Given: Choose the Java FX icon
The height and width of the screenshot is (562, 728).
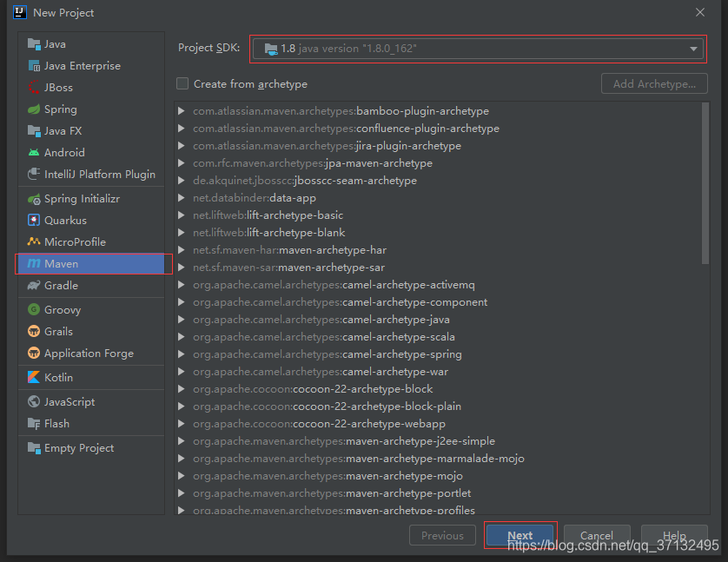Looking at the screenshot, I should coord(34,131).
